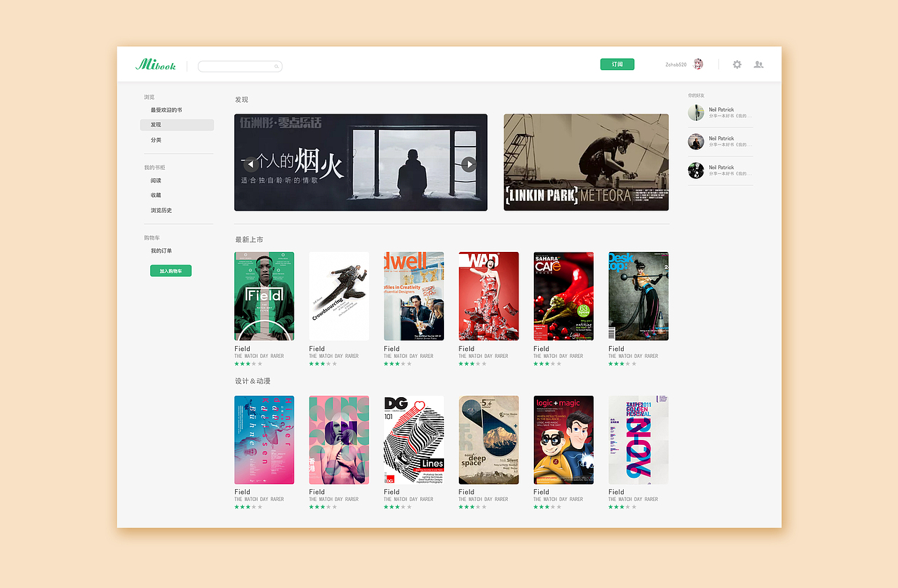Open the Sahara Care magazine cover
Screen dimensions: 898x588
[563, 296]
